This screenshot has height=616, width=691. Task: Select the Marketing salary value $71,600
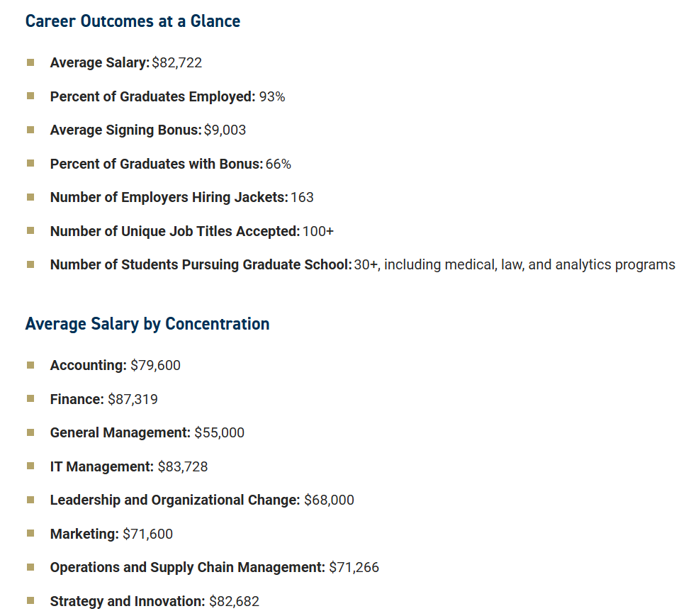click(147, 534)
